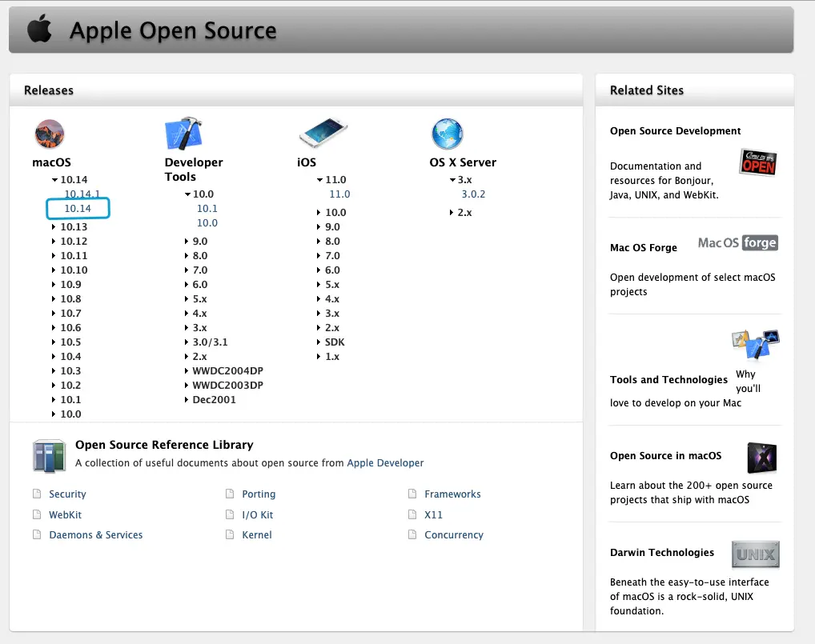Expand the macOS 10.13 release group
Screen dimensions: 815x644
[x=54, y=227]
